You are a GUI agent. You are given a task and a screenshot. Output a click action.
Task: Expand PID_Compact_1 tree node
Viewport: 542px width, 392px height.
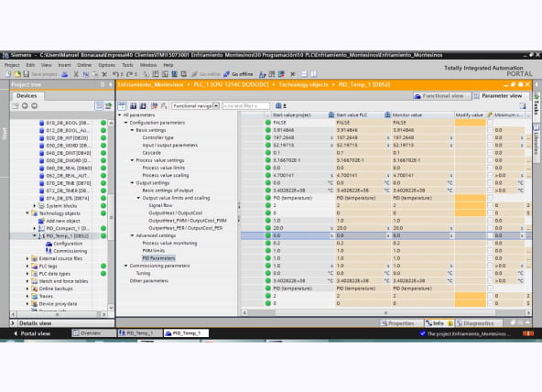34,228
